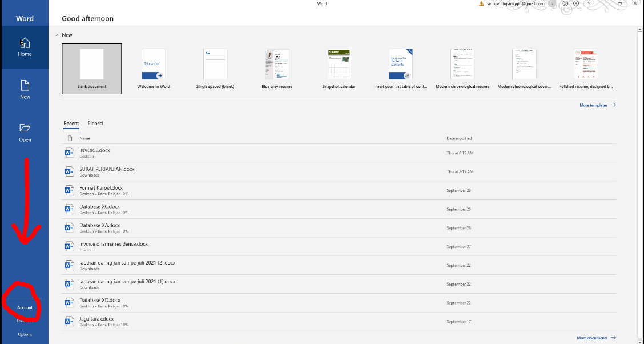Open Jaga Jarak.docx file name
644x344 pixels.
[96, 319]
